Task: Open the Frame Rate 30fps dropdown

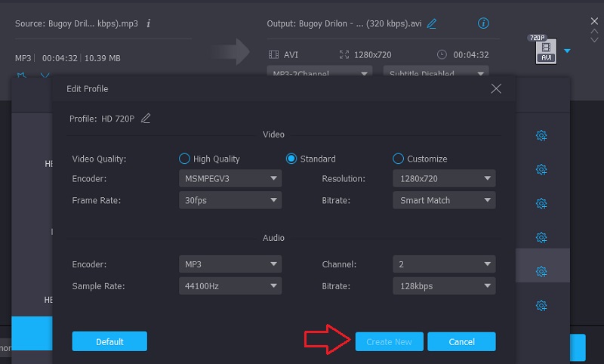Action: (x=230, y=200)
